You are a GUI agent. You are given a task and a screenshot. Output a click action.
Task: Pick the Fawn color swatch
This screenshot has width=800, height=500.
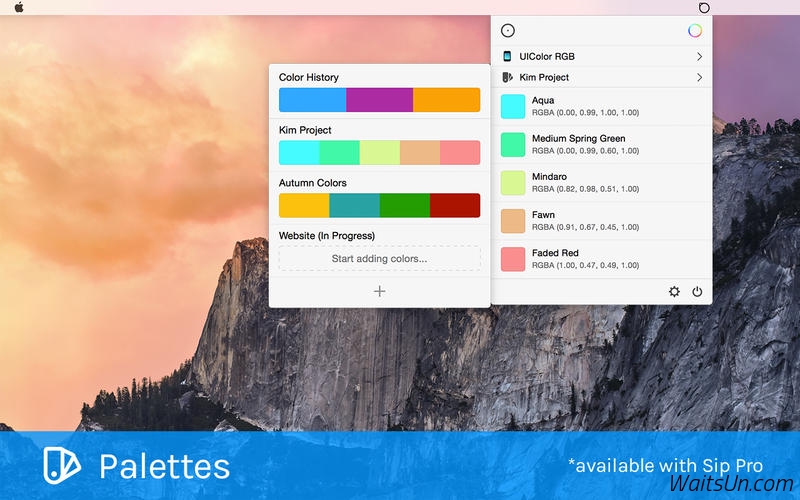(513, 221)
